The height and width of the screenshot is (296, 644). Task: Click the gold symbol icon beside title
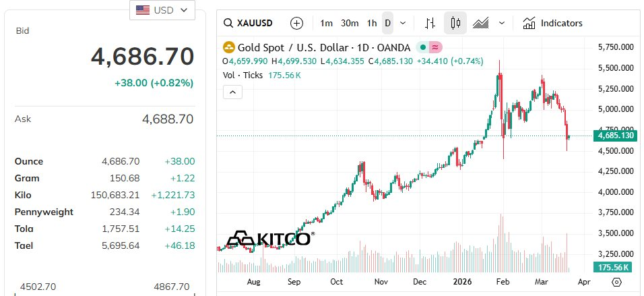pos(229,47)
